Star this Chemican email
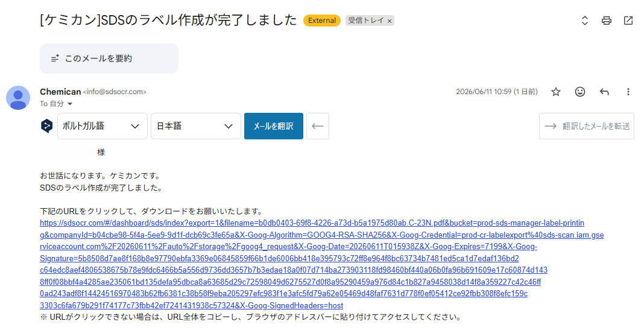 (x=556, y=92)
